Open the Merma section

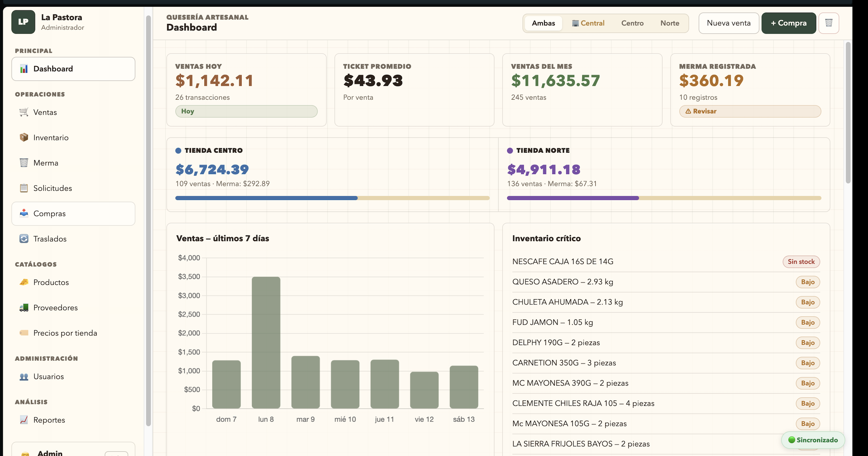pos(73,163)
